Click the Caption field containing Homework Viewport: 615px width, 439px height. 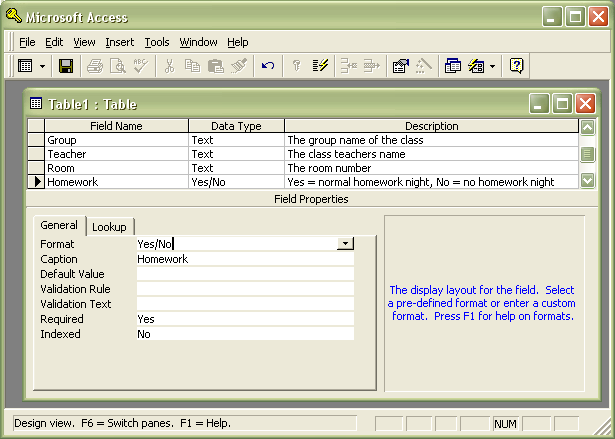[245, 259]
